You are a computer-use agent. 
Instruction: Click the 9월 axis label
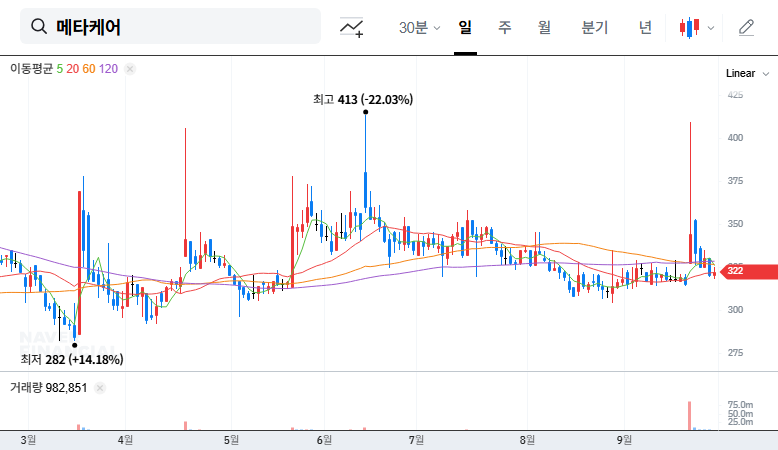tap(624, 440)
